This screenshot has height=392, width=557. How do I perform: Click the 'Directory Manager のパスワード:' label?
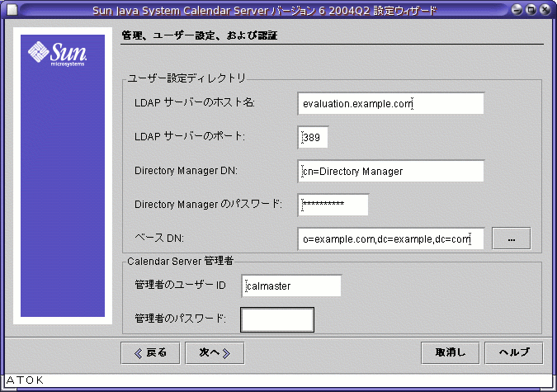click(208, 204)
